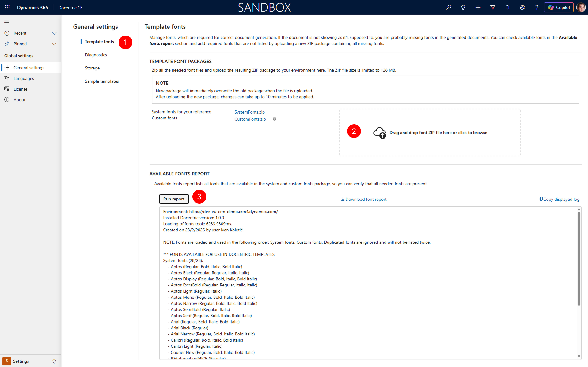Click the log scroll down arrow
This screenshot has height=367, width=588.
579,356
